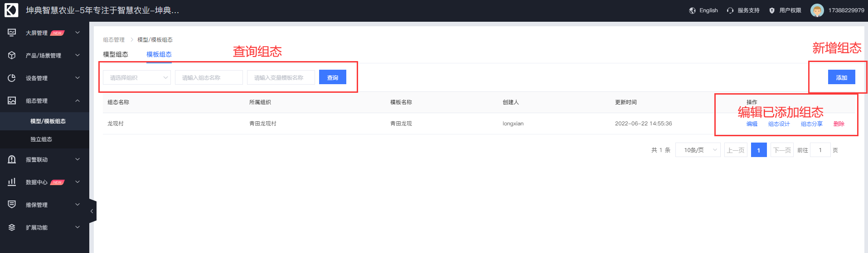The image size is (868, 253).
Task: Click the 产品/场景管理 cube icon
Action: (12, 55)
